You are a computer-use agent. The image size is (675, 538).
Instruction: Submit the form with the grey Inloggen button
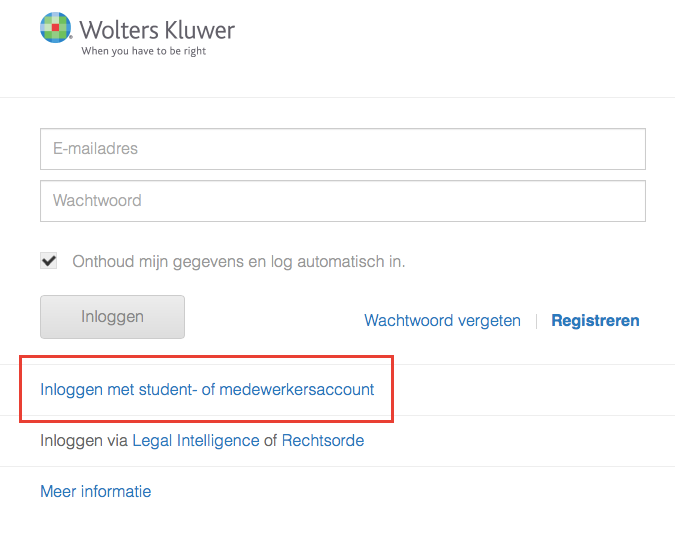coord(112,317)
